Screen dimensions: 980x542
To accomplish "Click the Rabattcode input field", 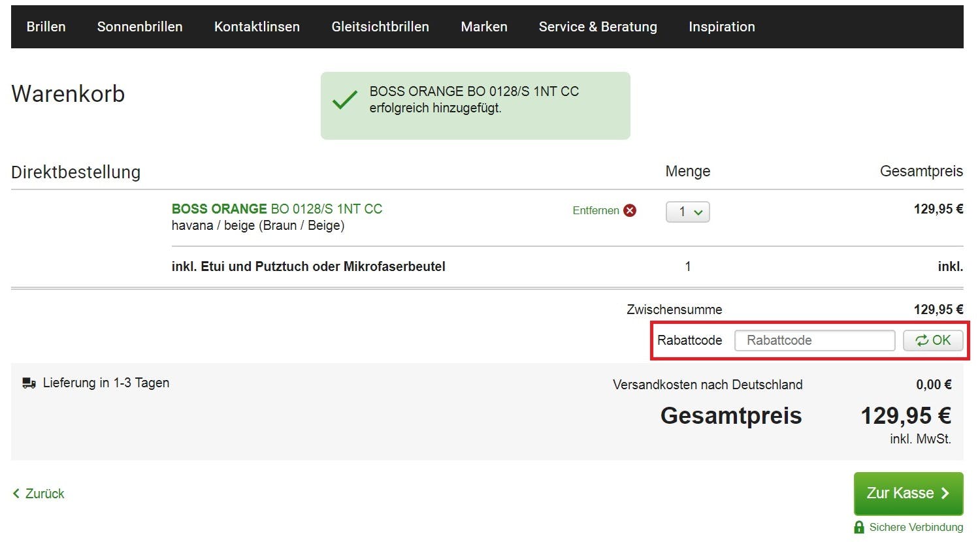I will 815,340.
